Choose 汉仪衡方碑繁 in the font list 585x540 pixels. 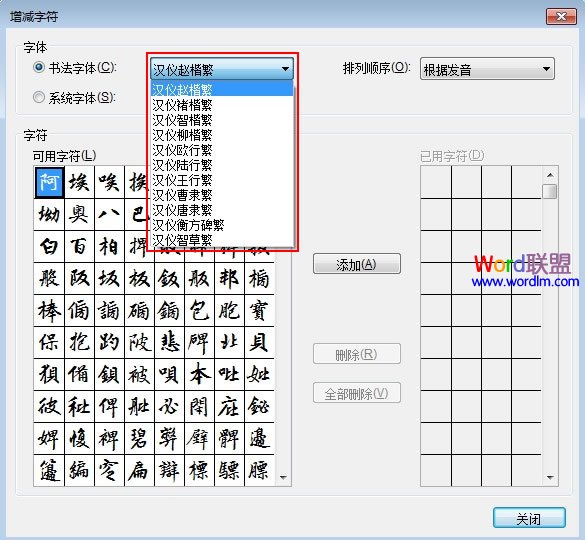[x=222, y=225]
